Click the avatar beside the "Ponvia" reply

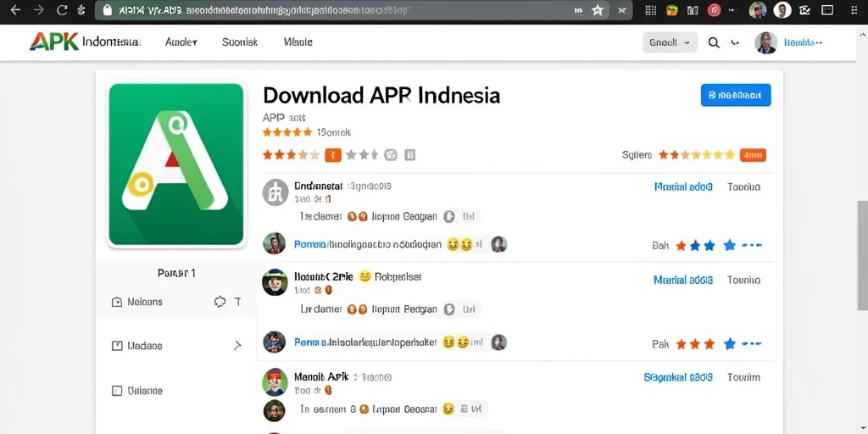(274, 243)
